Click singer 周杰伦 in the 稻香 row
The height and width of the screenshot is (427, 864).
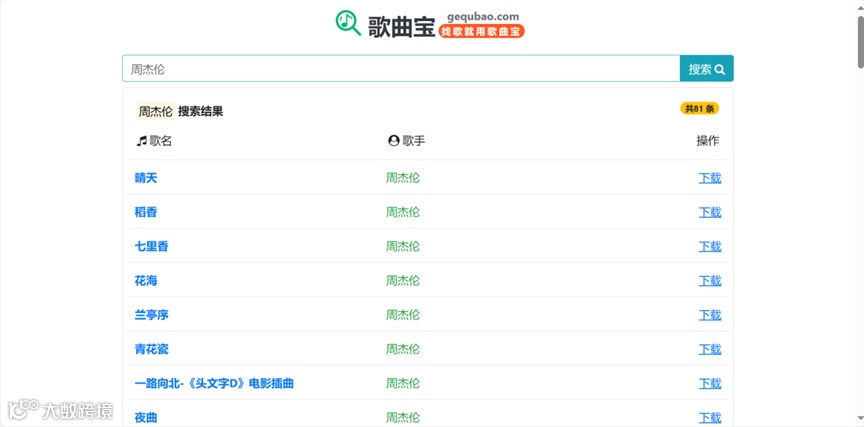pyautogui.click(x=403, y=212)
